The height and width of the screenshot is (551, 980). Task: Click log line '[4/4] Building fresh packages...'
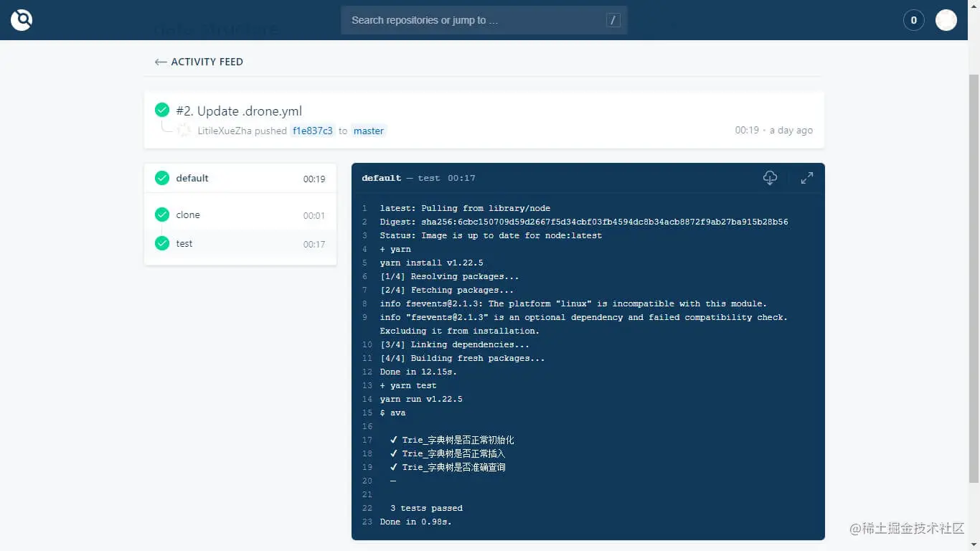pyautogui.click(x=463, y=359)
